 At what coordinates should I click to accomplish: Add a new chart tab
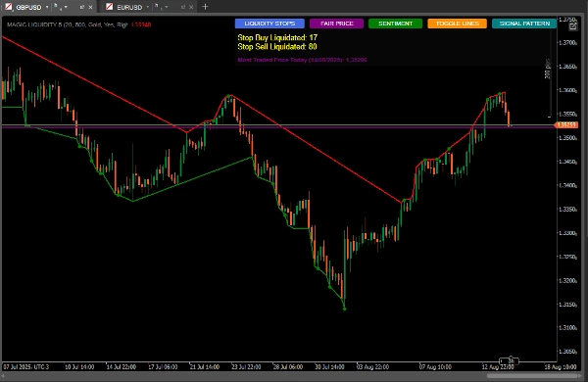(x=205, y=7)
